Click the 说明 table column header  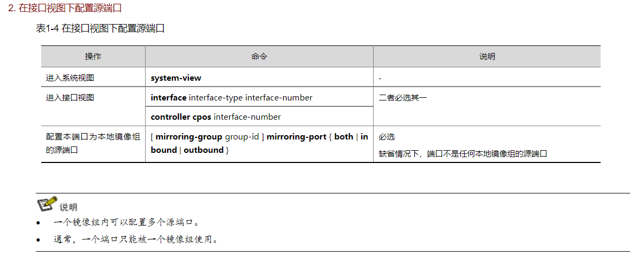pyautogui.click(x=487, y=56)
